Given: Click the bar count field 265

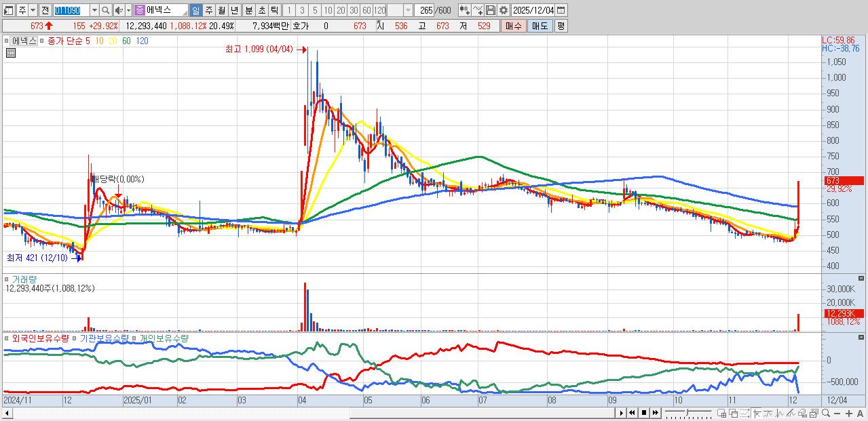Looking at the screenshot, I should (x=425, y=10).
